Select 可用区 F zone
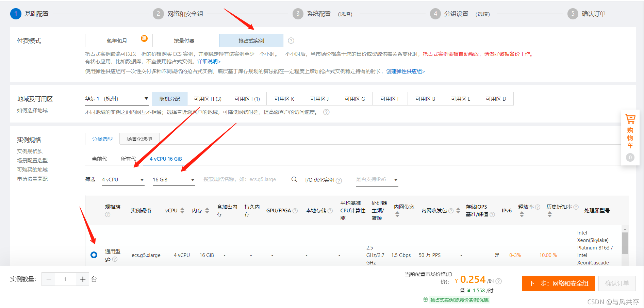 pos(390,99)
